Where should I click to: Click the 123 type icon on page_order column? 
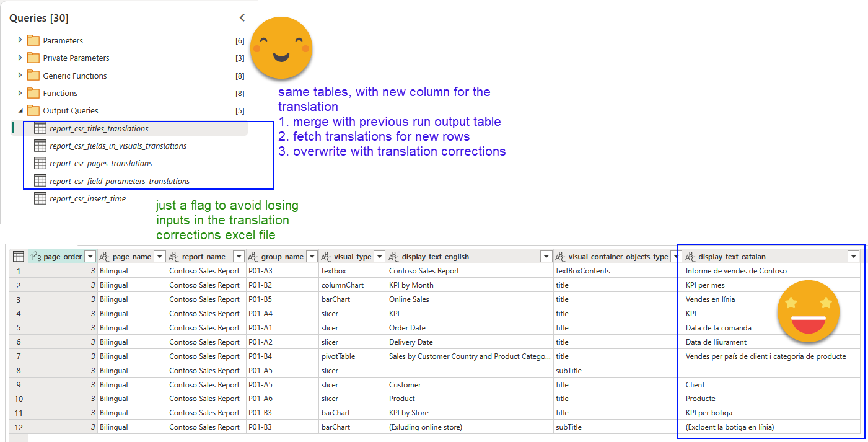pyautogui.click(x=35, y=257)
